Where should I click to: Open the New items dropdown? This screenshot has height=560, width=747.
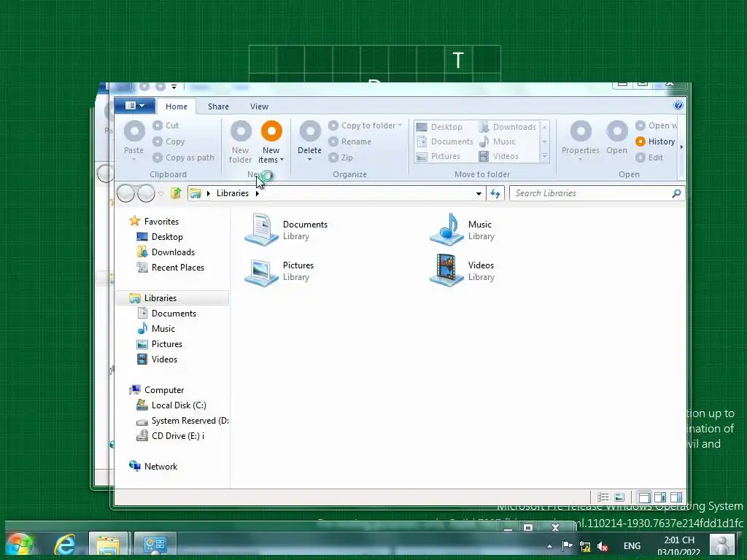[271, 142]
